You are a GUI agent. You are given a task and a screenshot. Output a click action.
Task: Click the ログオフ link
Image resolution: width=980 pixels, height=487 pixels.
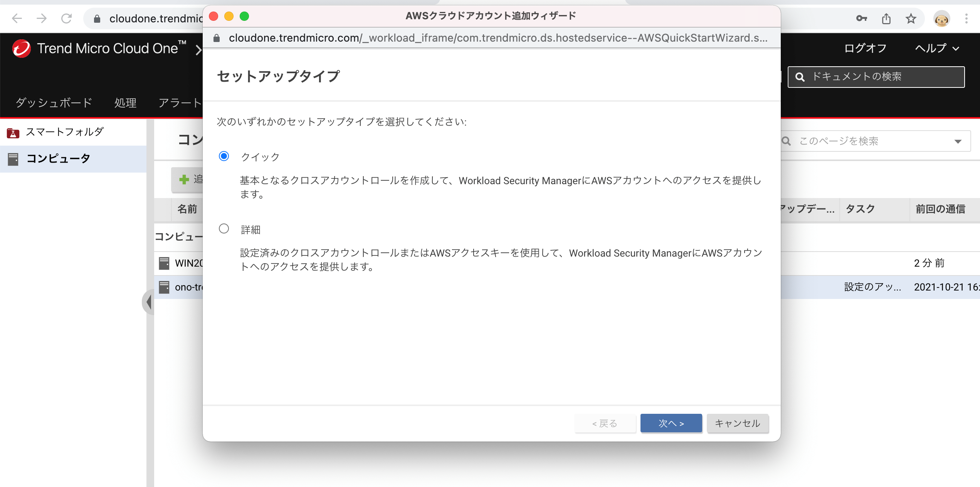pyautogui.click(x=866, y=48)
